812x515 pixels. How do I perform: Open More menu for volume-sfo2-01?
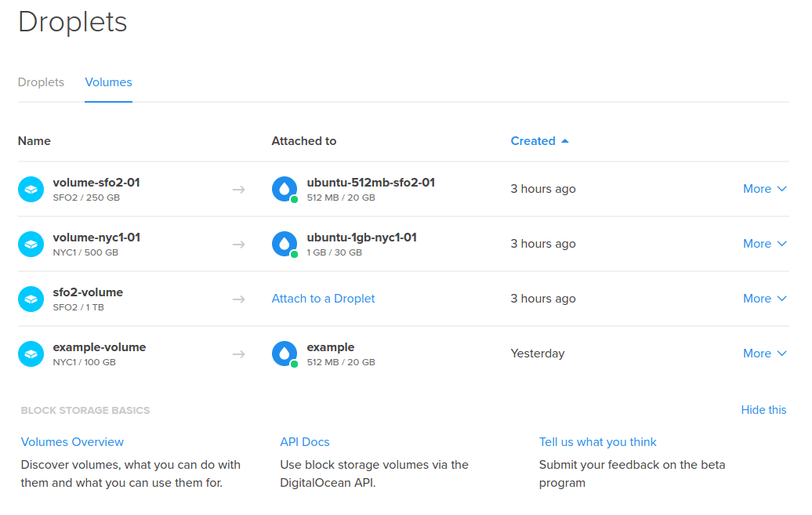pyautogui.click(x=765, y=189)
